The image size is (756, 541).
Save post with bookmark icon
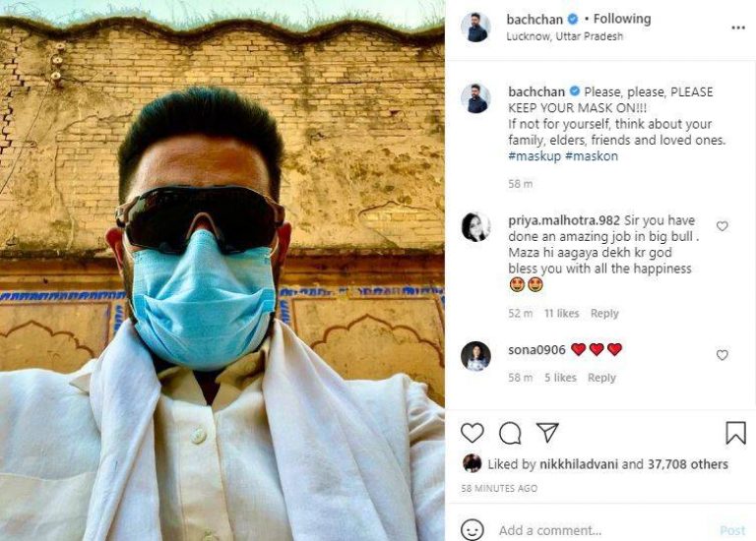[735, 432]
